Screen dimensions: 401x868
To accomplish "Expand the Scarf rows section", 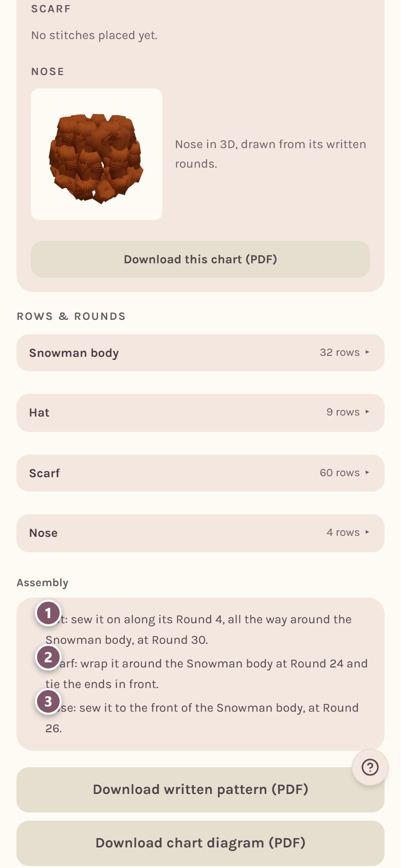I will [x=200, y=473].
